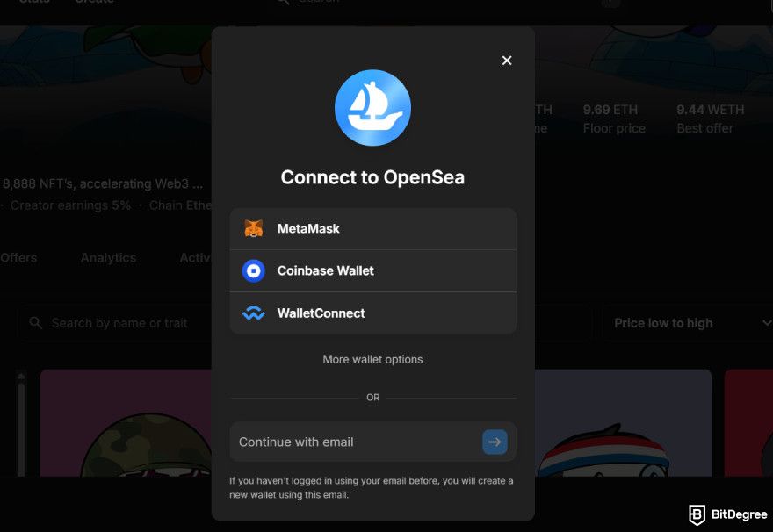The height and width of the screenshot is (532, 773).
Task: Select the WalletConnect option
Action: pos(372,313)
